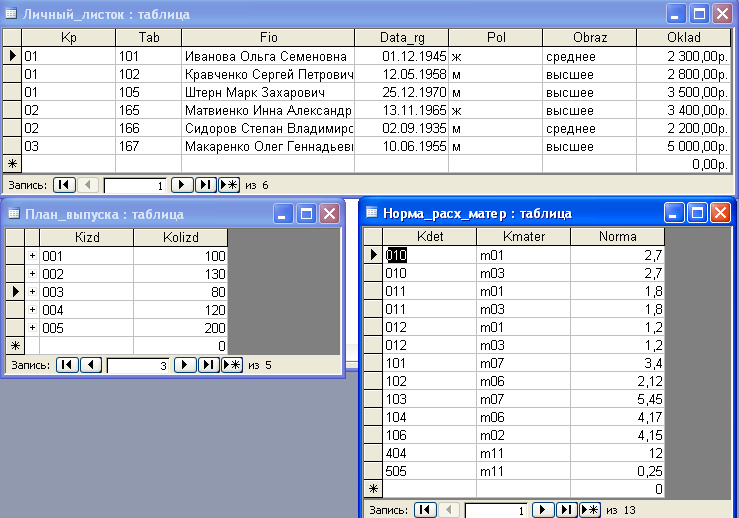Click record number field in Личный_листок navigator
Viewport: 739px width, 518px height.
click(135, 185)
